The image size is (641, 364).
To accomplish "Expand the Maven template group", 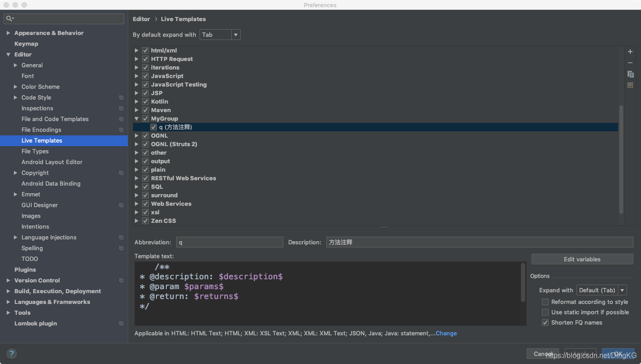I will pos(137,110).
